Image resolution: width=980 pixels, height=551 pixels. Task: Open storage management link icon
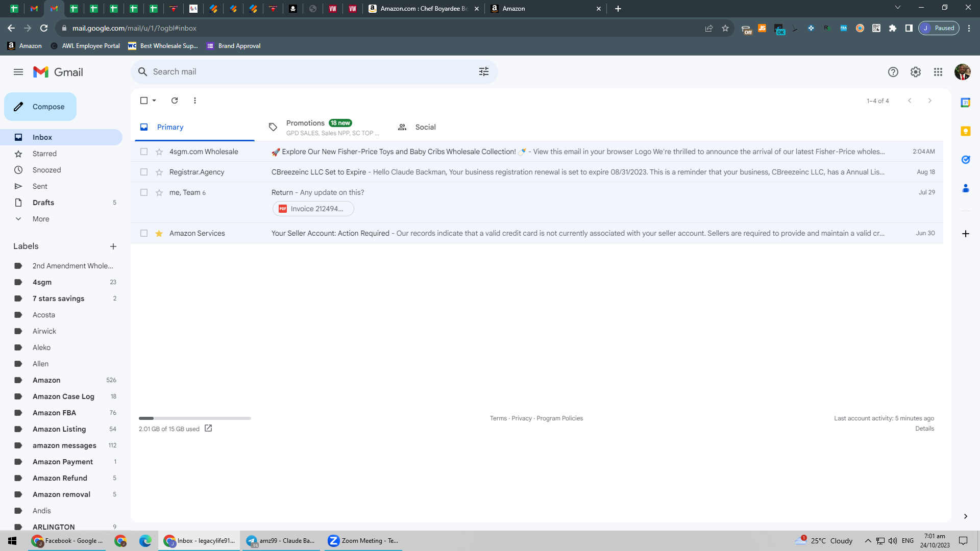click(x=208, y=429)
